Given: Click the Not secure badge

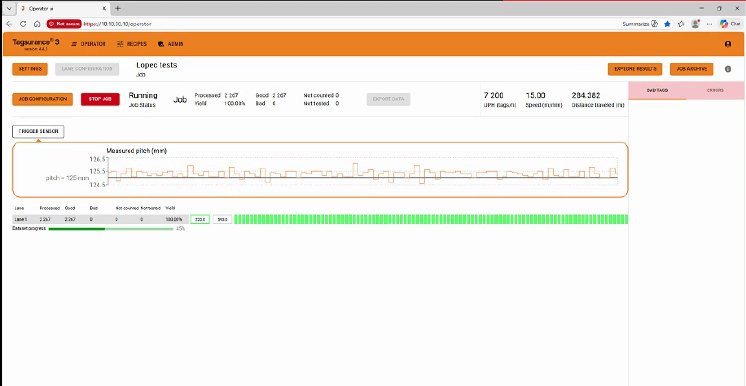Looking at the screenshot, I should click(64, 24).
